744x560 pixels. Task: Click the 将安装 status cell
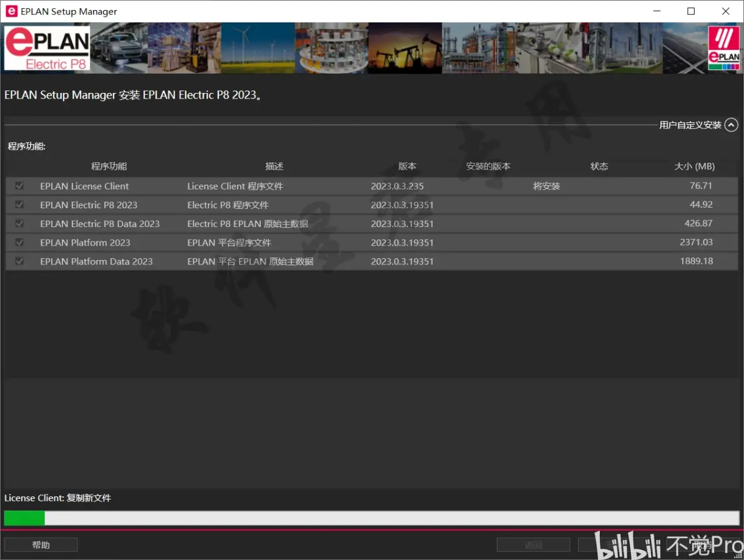[546, 186]
